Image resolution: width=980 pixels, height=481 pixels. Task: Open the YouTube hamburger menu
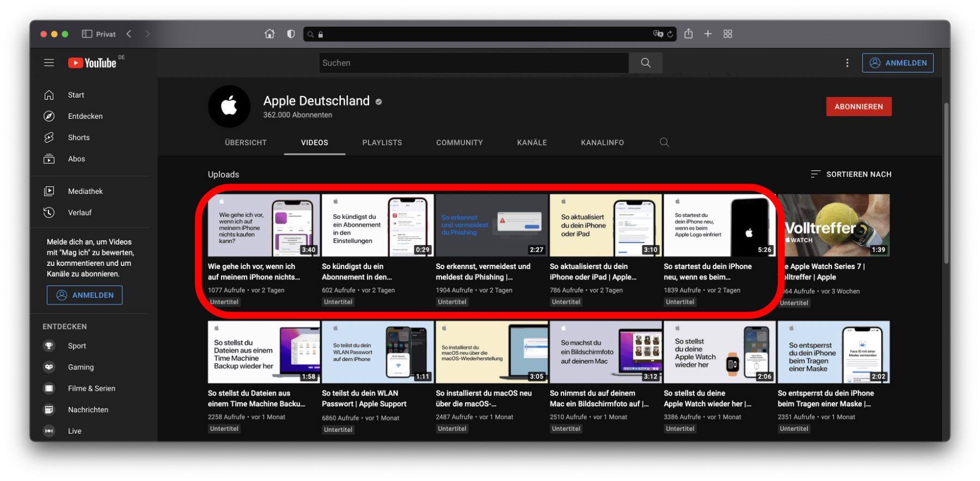click(x=49, y=63)
